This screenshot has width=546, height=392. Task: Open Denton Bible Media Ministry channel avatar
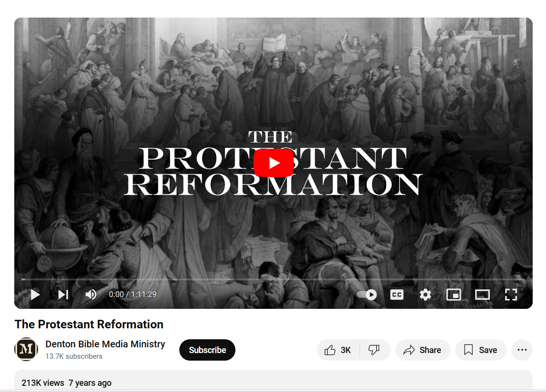pyautogui.click(x=26, y=349)
